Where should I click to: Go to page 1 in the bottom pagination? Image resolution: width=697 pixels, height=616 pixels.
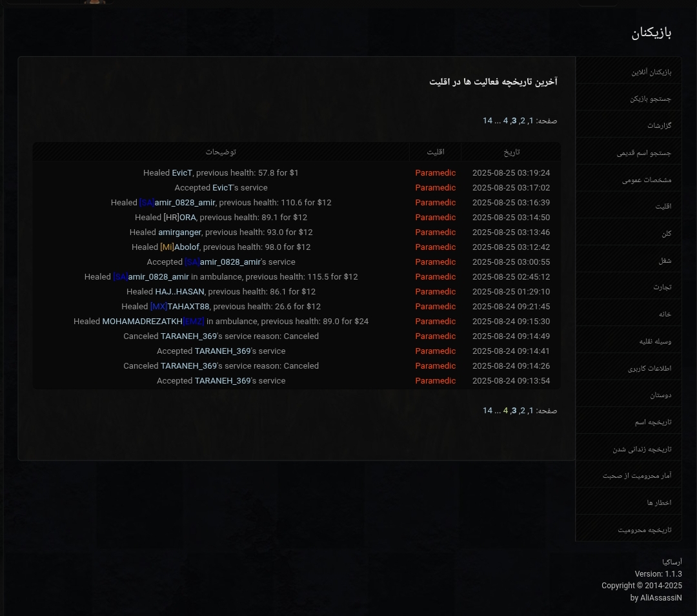pos(531,411)
